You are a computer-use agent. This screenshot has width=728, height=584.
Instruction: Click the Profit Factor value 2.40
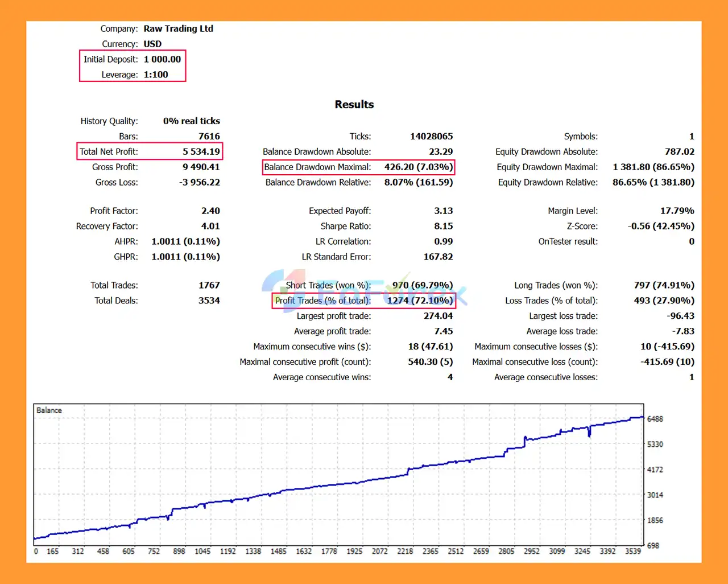[210, 211]
